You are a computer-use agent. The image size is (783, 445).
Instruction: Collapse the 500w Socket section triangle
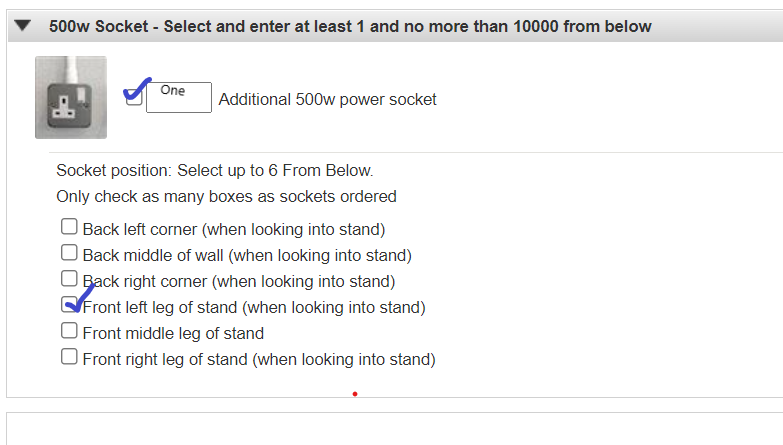(22, 25)
